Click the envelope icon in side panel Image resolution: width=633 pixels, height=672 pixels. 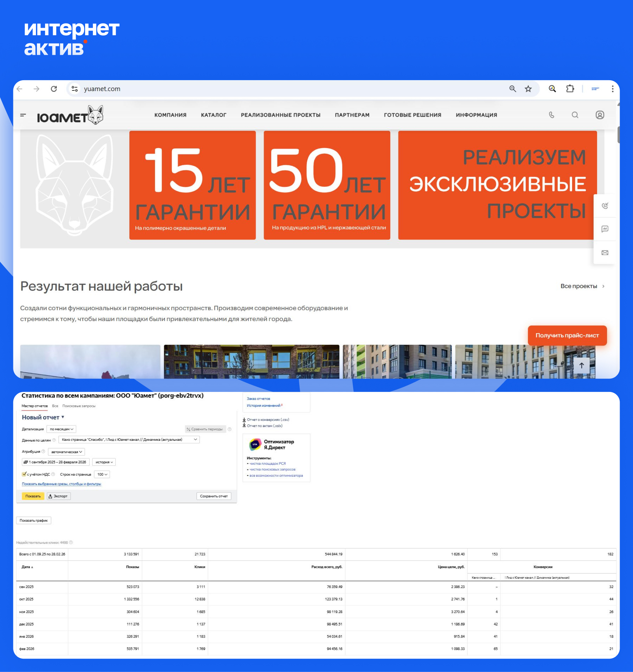(605, 253)
